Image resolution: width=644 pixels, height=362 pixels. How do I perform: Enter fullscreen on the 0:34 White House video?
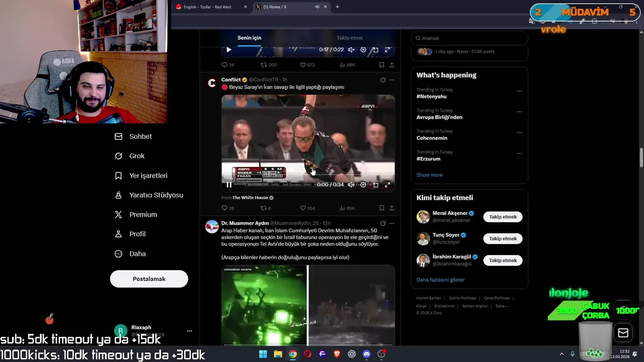(387, 185)
